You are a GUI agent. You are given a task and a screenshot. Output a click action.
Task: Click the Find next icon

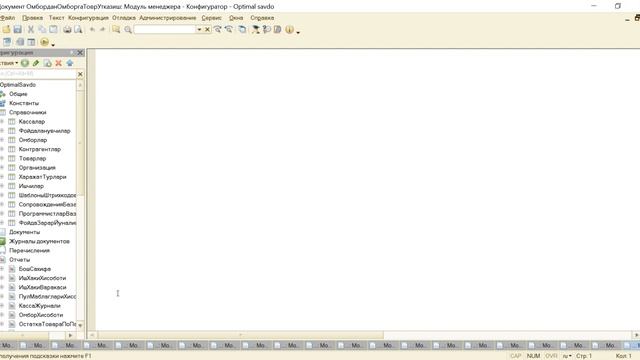218,29
